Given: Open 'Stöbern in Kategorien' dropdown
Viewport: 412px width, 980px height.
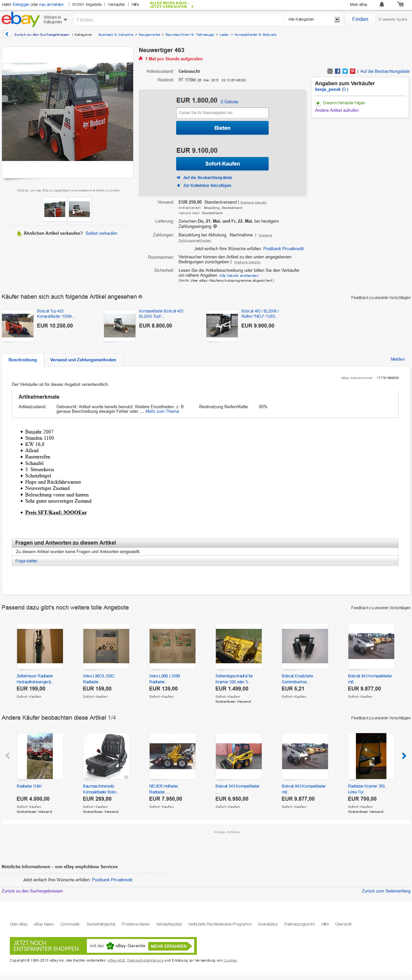Looking at the screenshot, I should [55, 19].
